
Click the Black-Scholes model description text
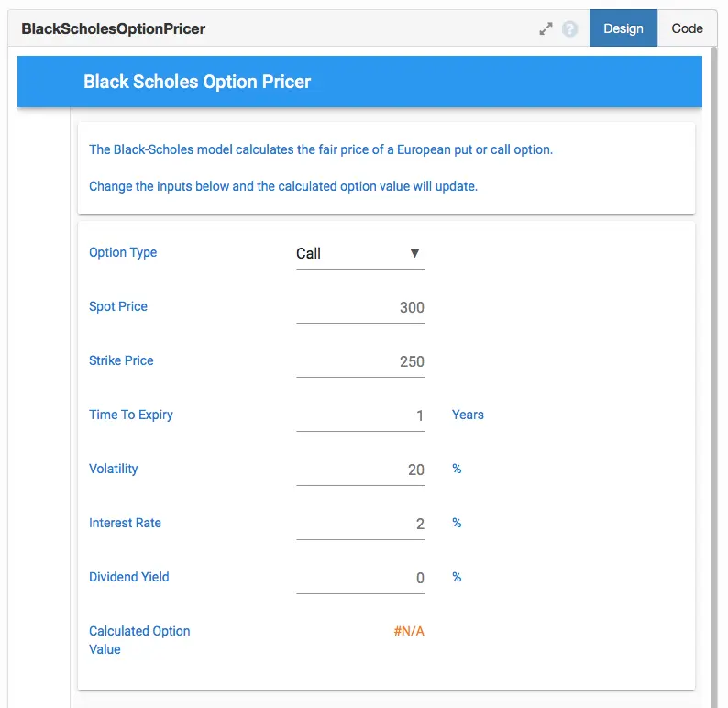coord(321,150)
